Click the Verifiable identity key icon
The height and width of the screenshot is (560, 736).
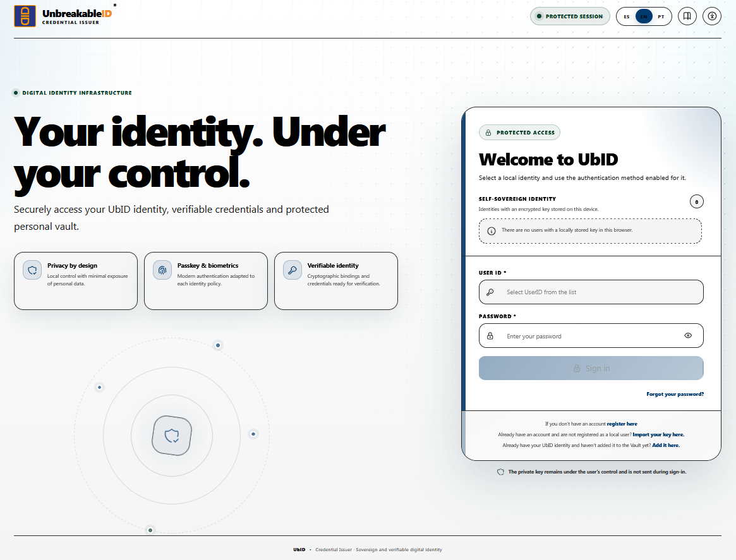(x=293, y=270)
